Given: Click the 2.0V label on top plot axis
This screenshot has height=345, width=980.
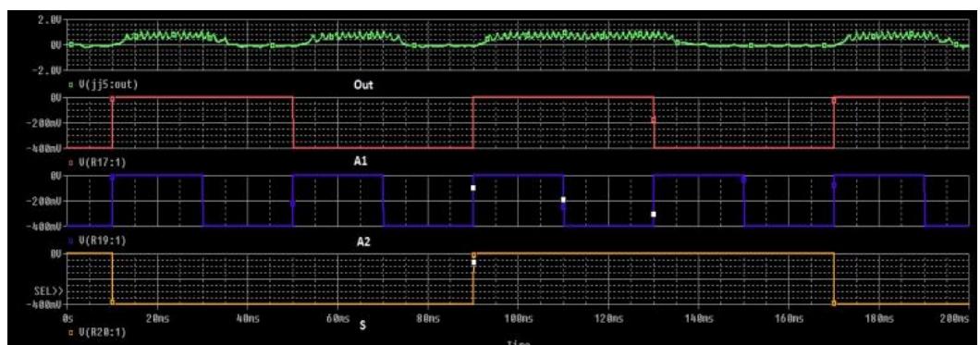Looking at the screenshot, I should click(x=51, y=20).
